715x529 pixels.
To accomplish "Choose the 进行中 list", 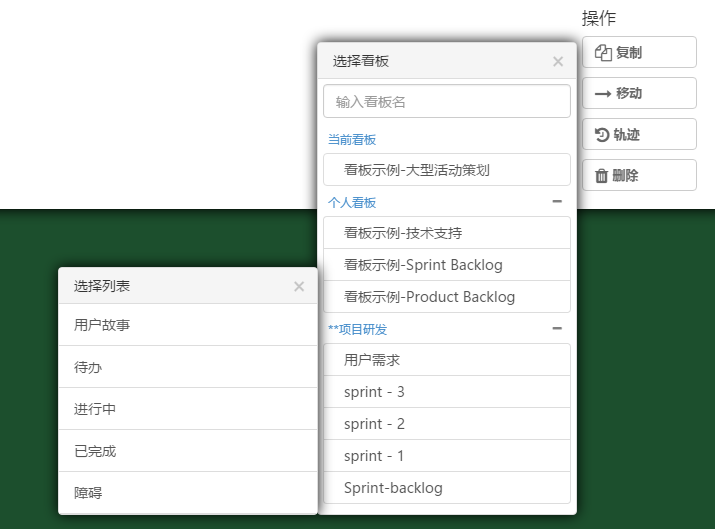I will coord(187,409).
